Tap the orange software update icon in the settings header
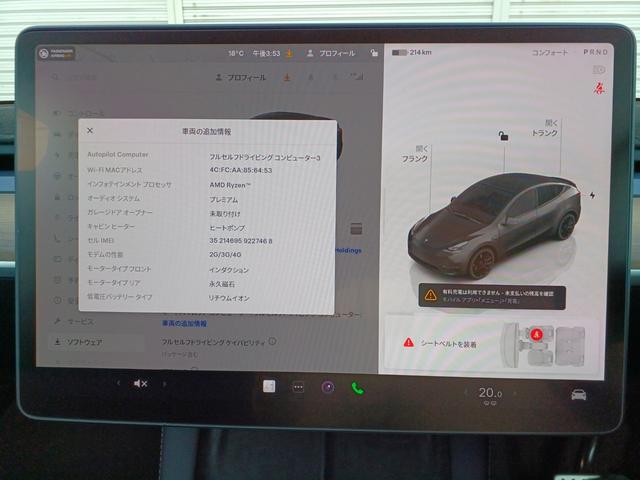 tap(287, 77)
